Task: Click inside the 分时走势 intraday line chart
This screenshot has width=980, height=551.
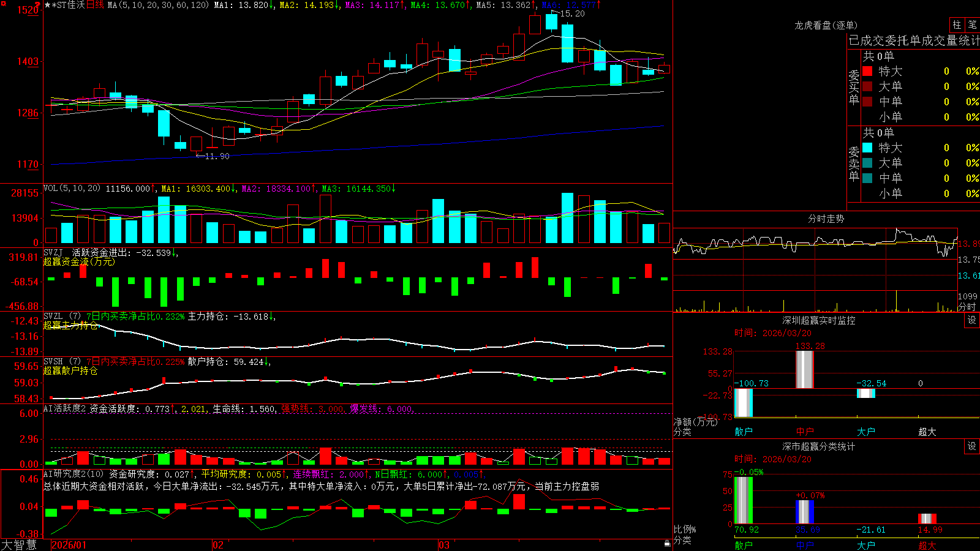Action: tap(815, 260)
